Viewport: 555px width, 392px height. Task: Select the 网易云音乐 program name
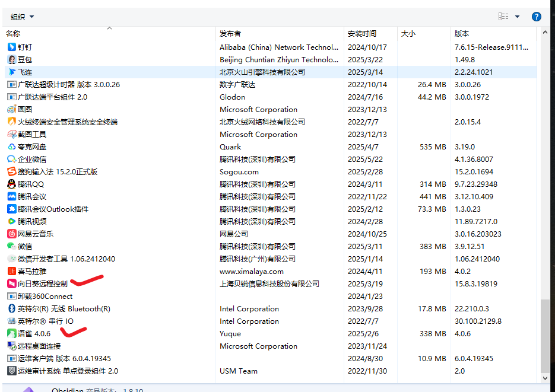(36, 234)
